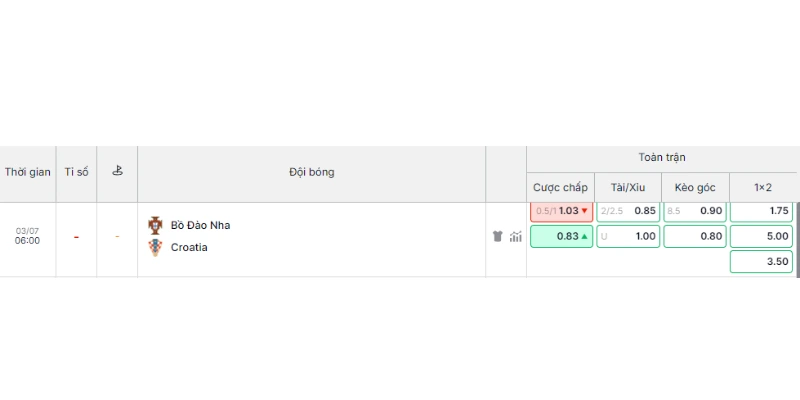
Task: Select handicap odds 1.03 for Portugal
Action: [561, 212]
